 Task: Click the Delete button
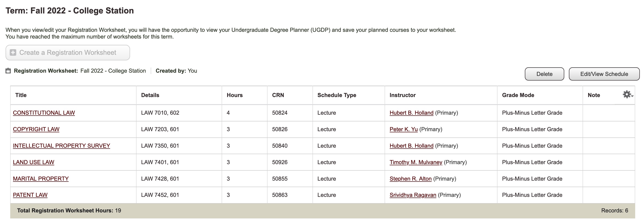point(544,74)
